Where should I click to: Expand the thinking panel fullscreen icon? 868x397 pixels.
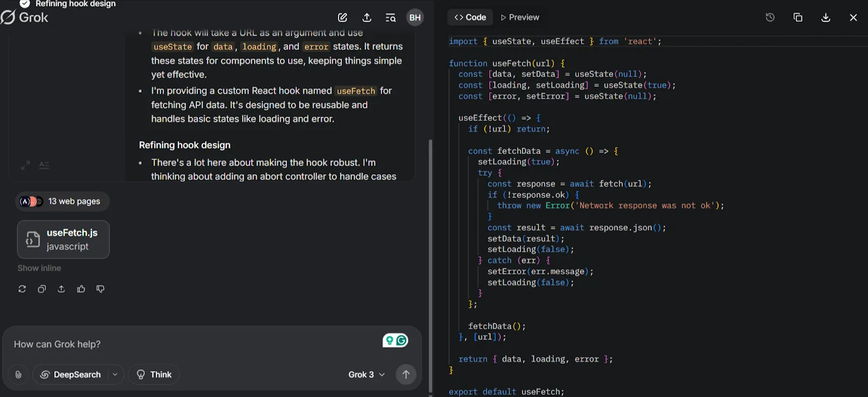pyautogui.click(x=25, y=165)
